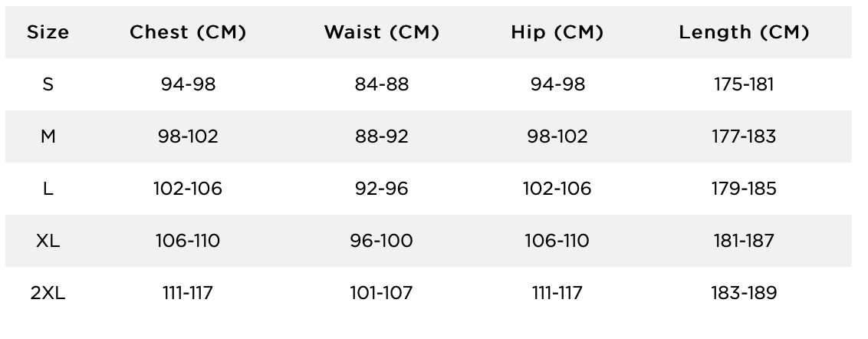
Task: Click length value 181-187 for size XL
Action: (x=744, y=241)
